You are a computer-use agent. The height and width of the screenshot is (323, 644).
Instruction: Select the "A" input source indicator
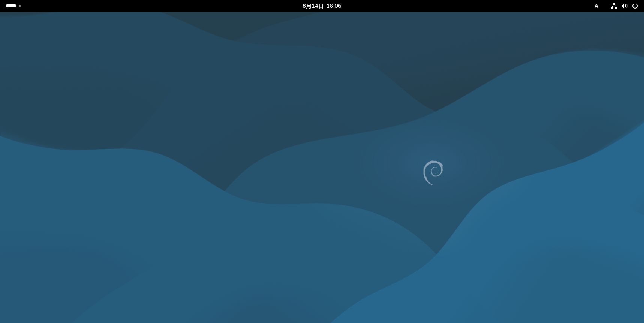596,6
